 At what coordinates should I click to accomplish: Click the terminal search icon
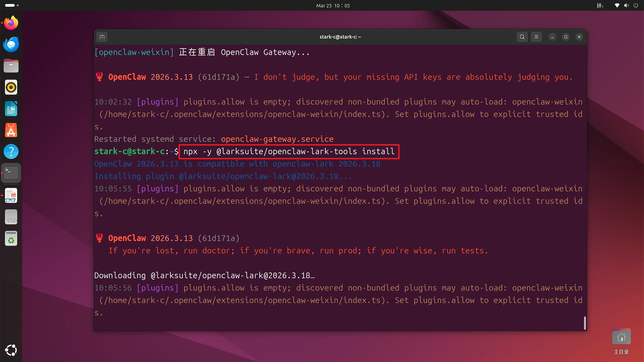point(522,37)
